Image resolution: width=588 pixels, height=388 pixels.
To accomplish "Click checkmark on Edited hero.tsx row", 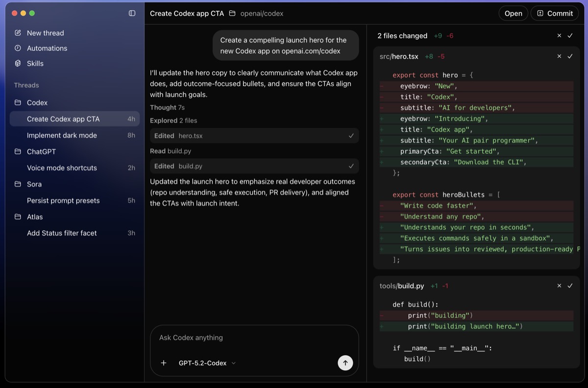I will coord(351,136).
